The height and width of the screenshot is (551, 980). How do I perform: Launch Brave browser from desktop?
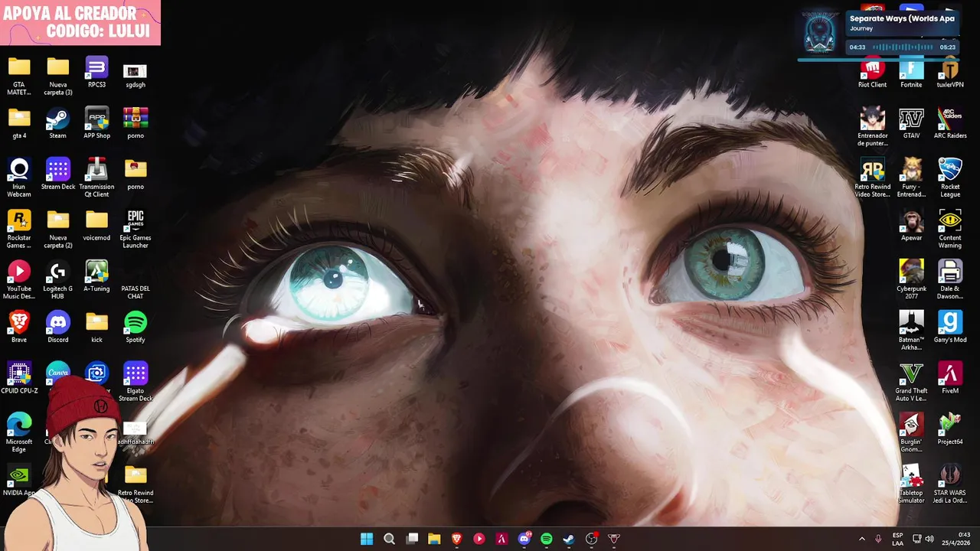(19, 328)
